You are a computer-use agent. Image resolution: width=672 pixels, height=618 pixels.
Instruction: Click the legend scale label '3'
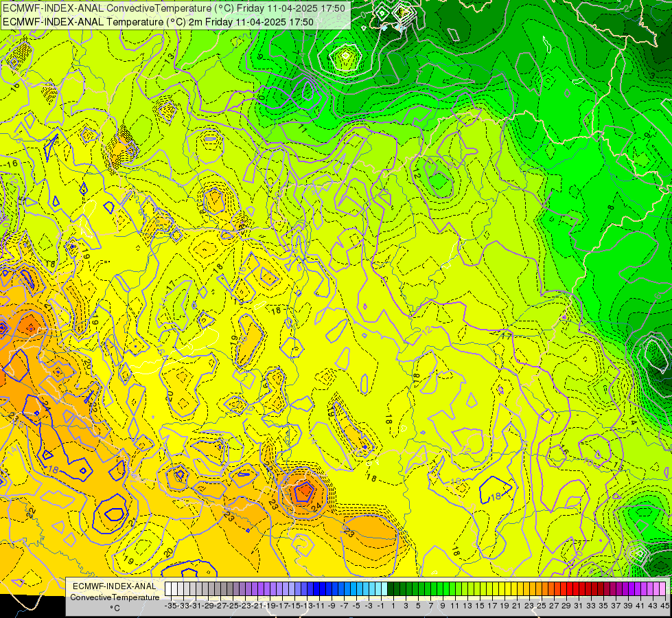pos(406,606)
